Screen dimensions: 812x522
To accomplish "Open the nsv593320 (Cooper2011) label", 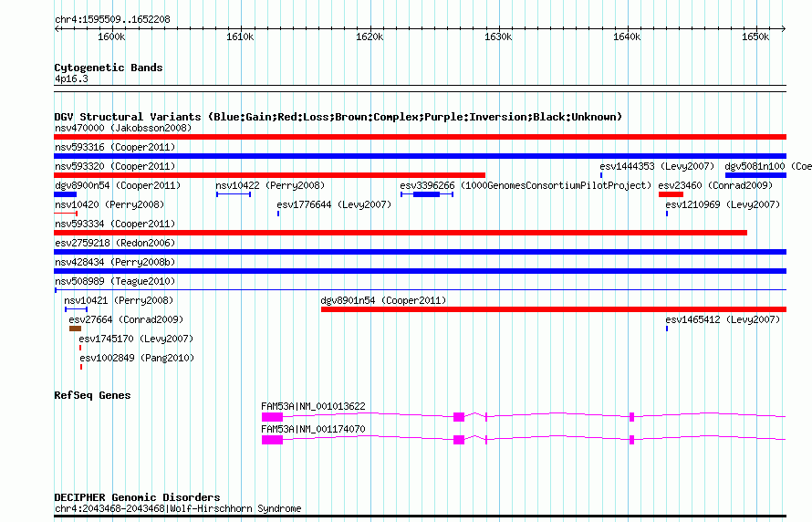I will pos(115,166).
